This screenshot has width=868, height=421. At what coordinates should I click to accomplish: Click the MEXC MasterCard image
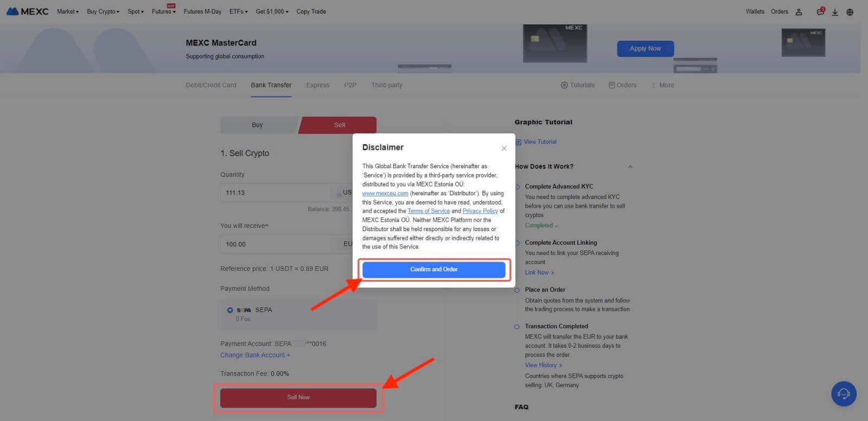point(555,43)
